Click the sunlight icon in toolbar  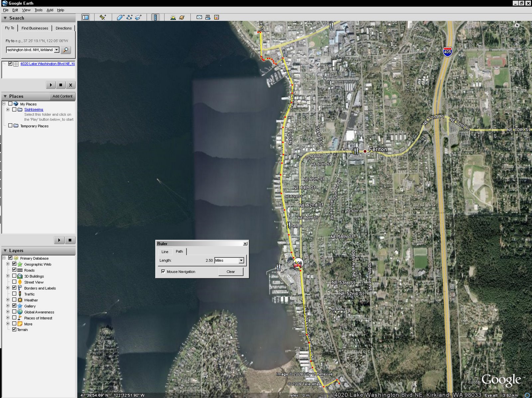173,17
